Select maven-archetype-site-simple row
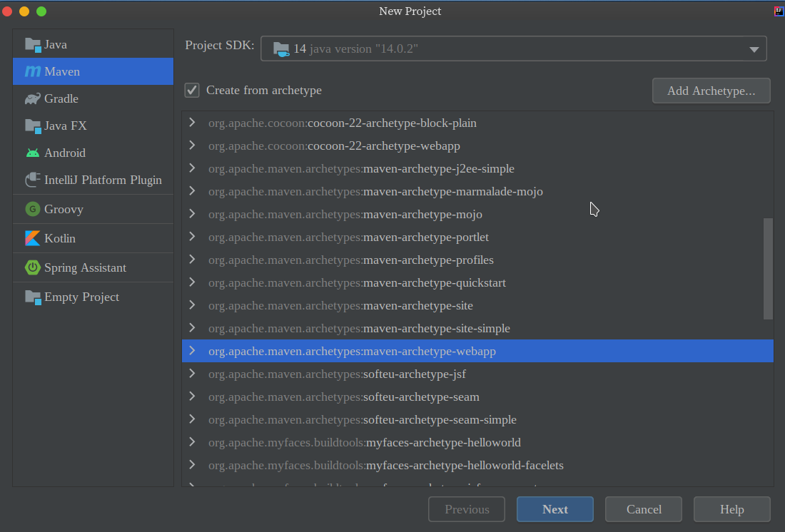785x532 pixels. 477,328
